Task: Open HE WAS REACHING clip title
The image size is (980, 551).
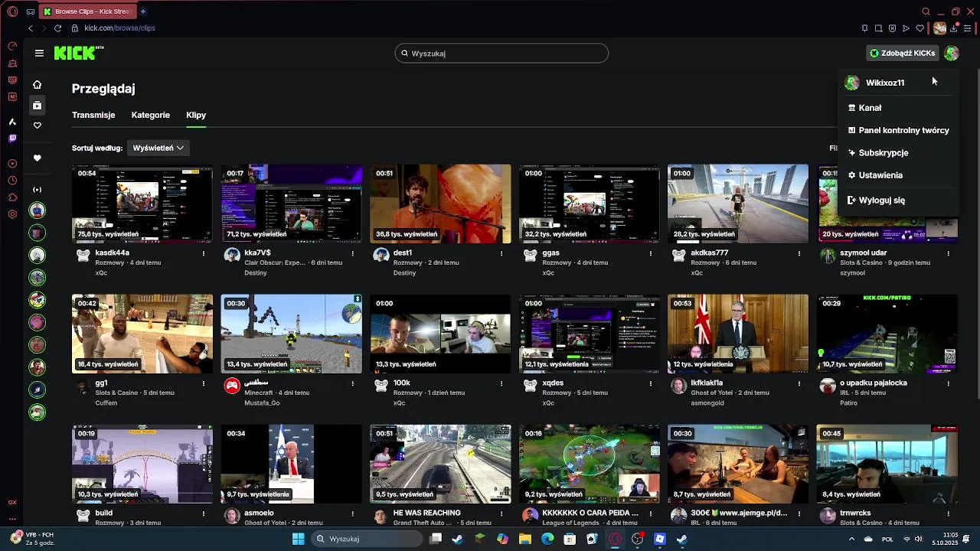Action: coord(426,513)
